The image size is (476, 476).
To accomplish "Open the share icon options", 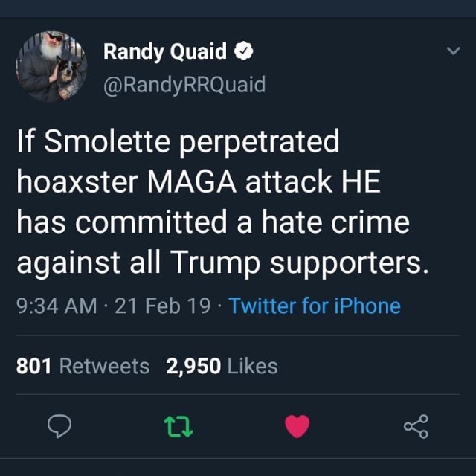I will coord(416,426).
